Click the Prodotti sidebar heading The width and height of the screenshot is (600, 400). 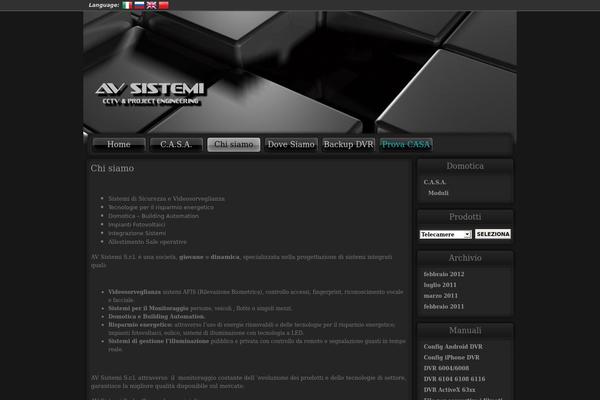465,217
